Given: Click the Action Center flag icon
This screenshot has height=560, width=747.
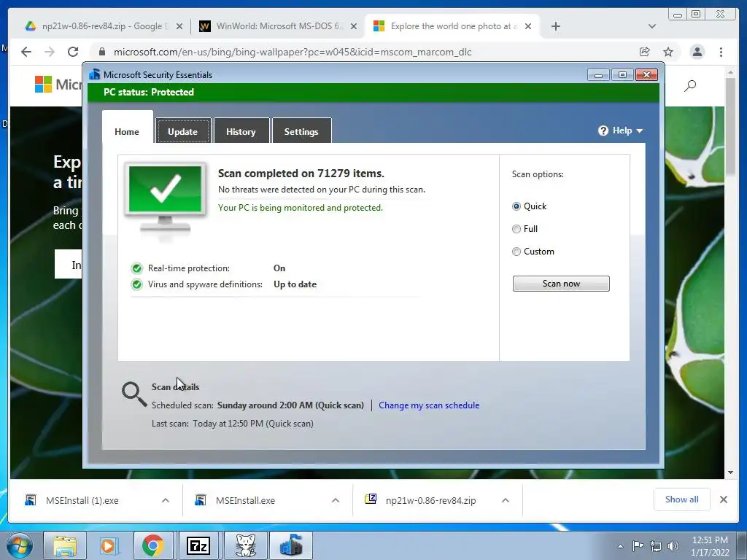Looking at the screenshot, I should pos(638,546).
